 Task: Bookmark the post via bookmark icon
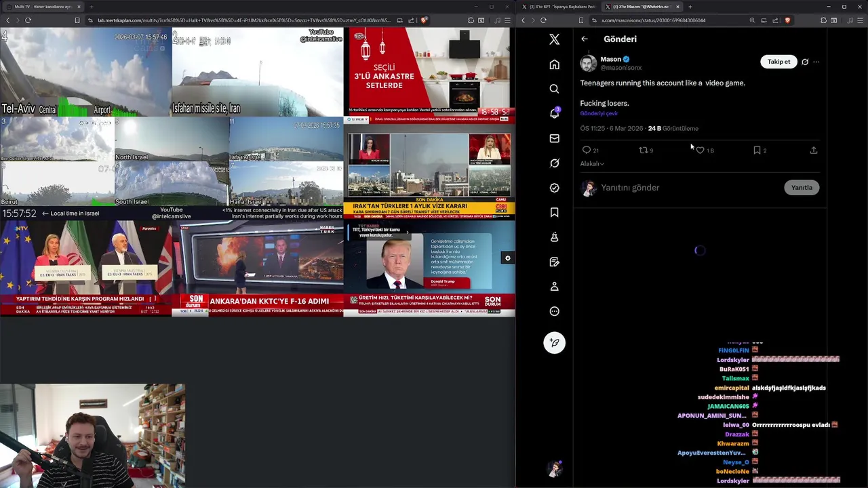(x=757, y=150)
